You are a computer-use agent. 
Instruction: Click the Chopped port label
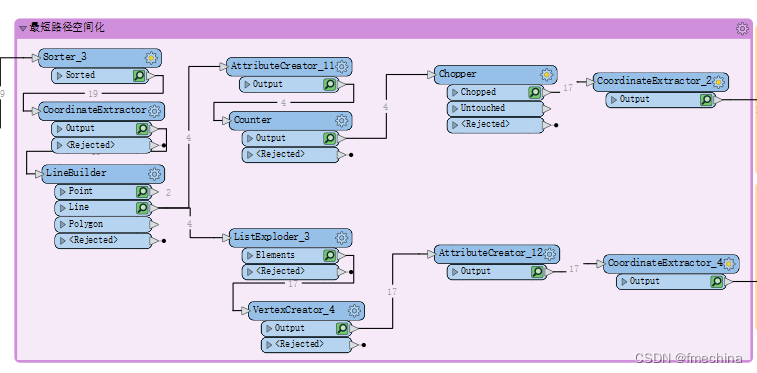[478, 92]
